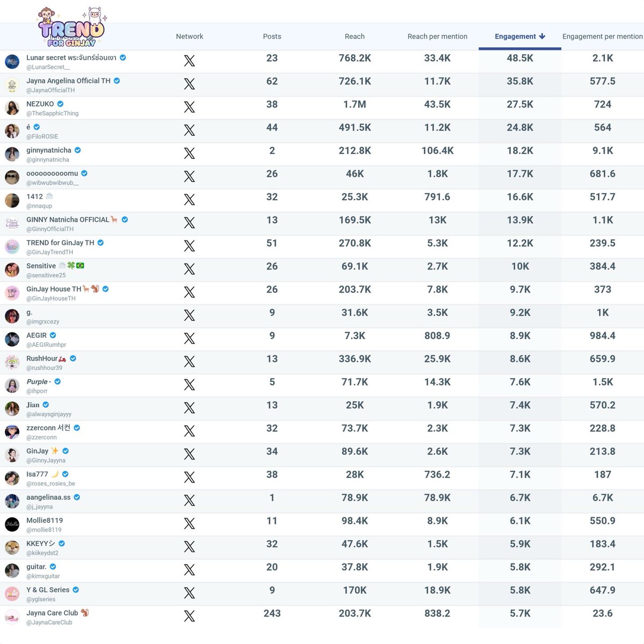Click the @GinJayTrendTH handle
Screen dimensions: 644x644
50,252
